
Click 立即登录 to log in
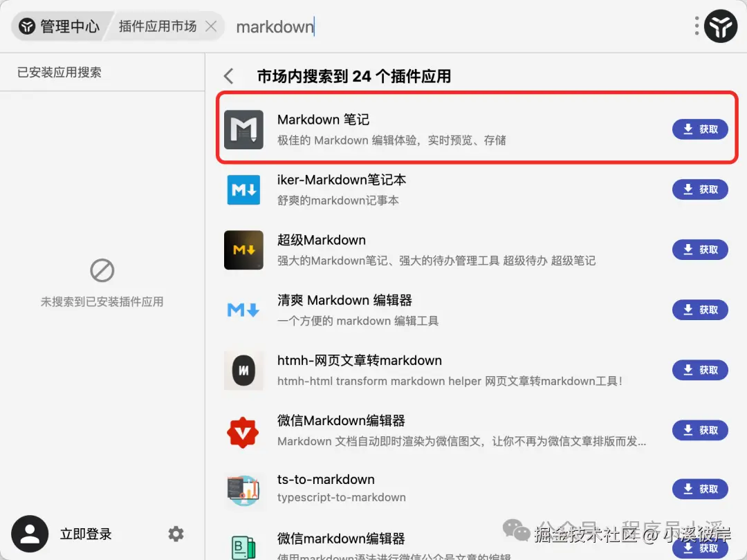(86, 534)
